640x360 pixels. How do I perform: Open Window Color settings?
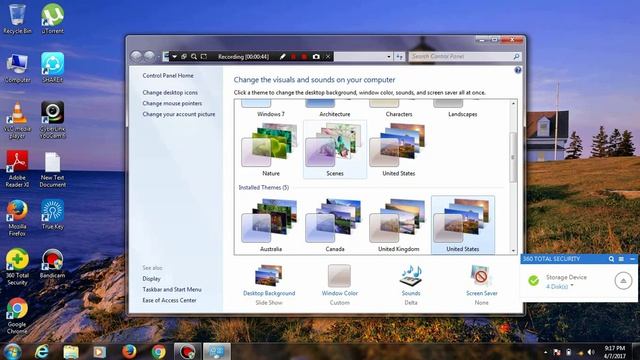[x=340, y=284]
